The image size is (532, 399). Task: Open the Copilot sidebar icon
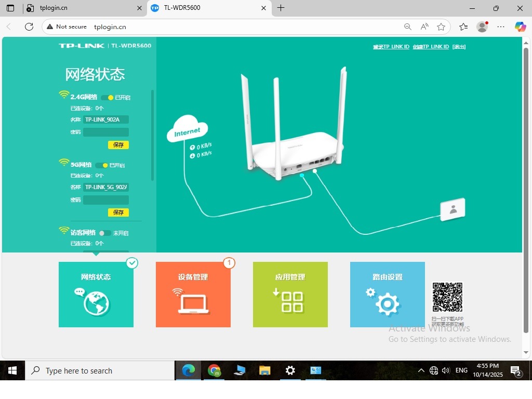pyautogui.click(x=520, y=26)
